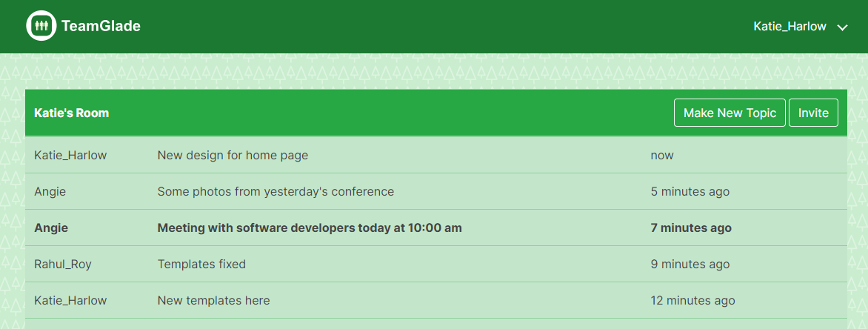Open the Katie's Room header title

[71, 113]
